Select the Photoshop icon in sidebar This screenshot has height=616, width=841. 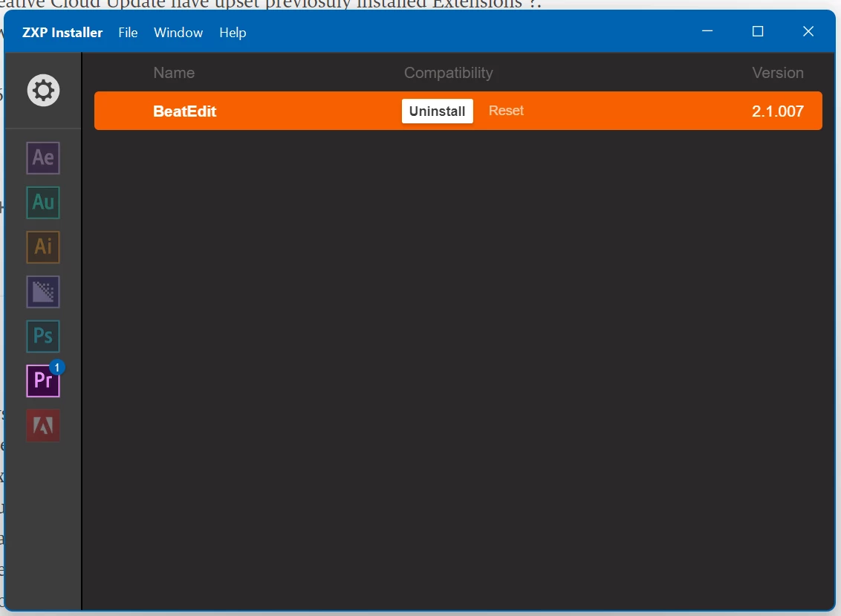(x=43, y=336)
